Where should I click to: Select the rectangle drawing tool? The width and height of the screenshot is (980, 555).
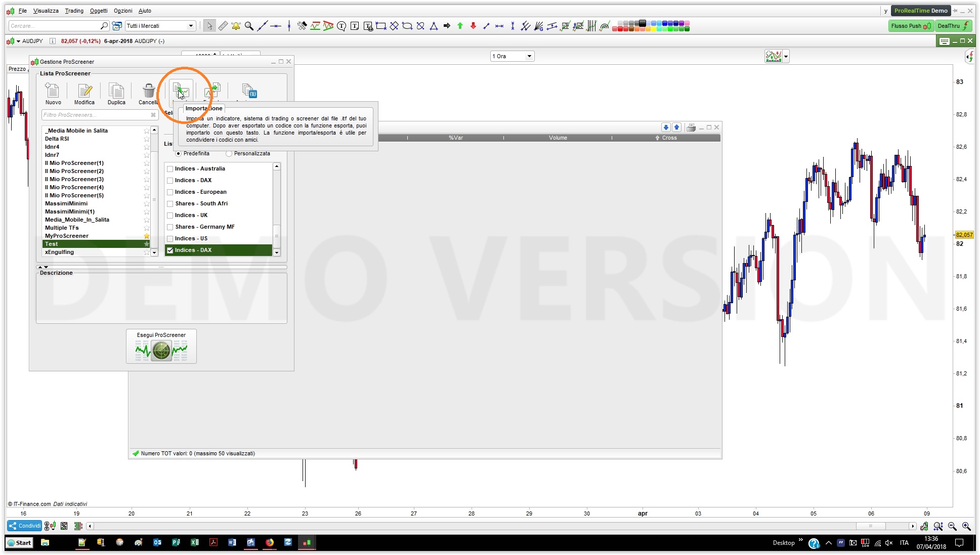pos(381,26)
